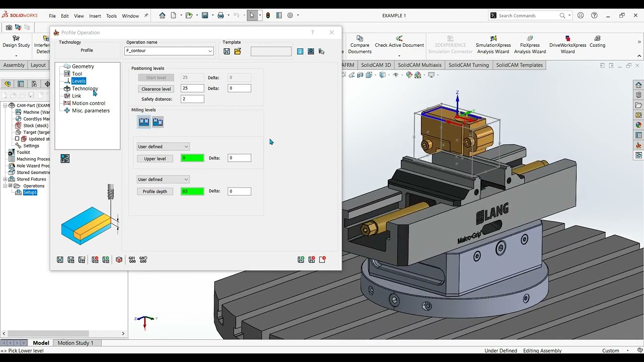Switch to Motion Study 1 tab
Viewport: 644px width, 362px height.
(75, 343)
